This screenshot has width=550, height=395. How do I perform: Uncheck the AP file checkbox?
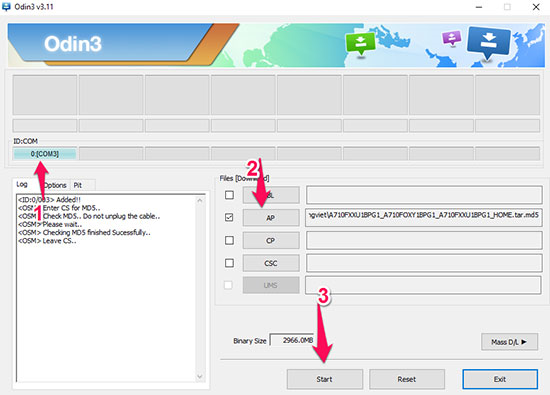[229, 217]
